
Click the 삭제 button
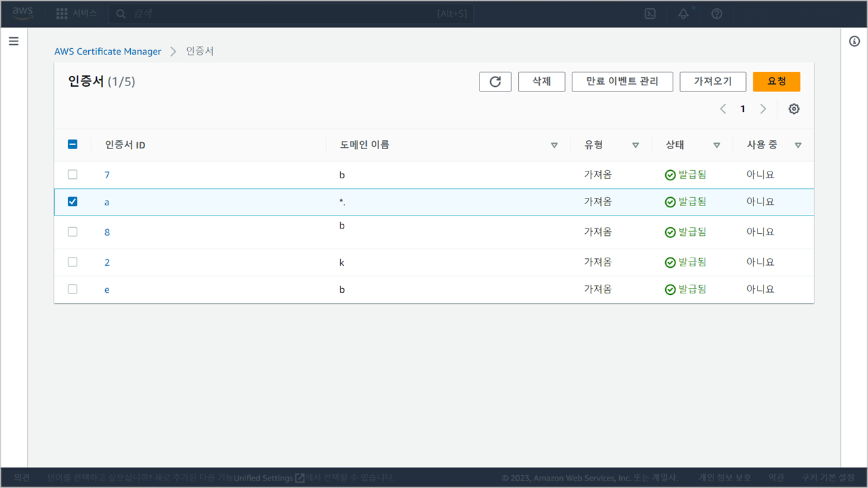[541, 81]
